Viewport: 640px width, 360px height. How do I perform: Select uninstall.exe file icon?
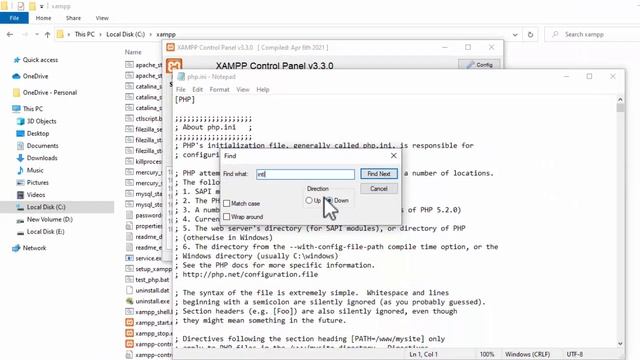[x=129, y=301]
